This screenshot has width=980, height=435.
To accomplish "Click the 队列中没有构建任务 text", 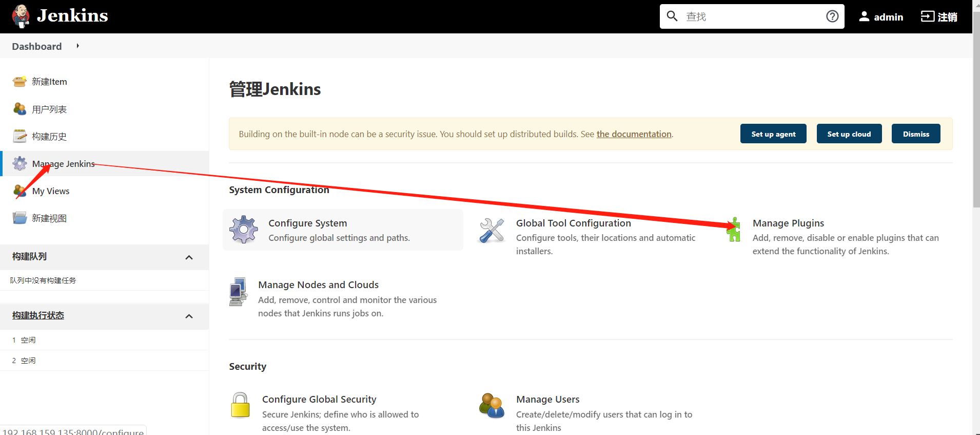I will [43, 280].
